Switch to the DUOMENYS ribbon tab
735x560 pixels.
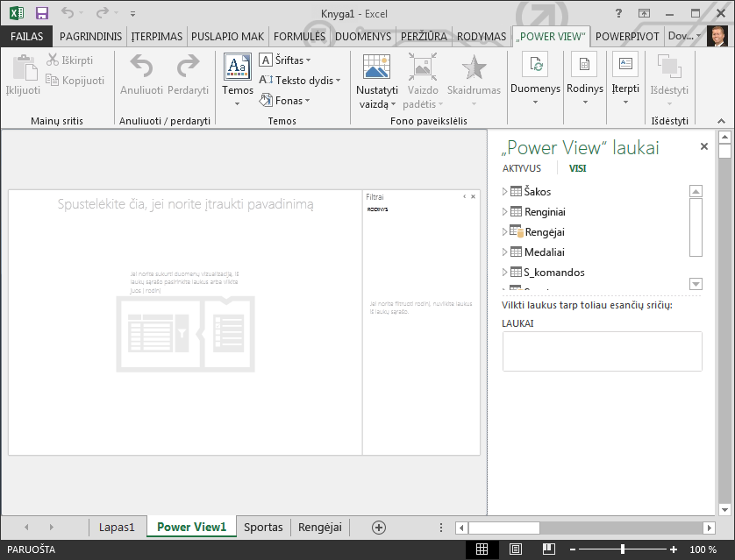(363, 36)
